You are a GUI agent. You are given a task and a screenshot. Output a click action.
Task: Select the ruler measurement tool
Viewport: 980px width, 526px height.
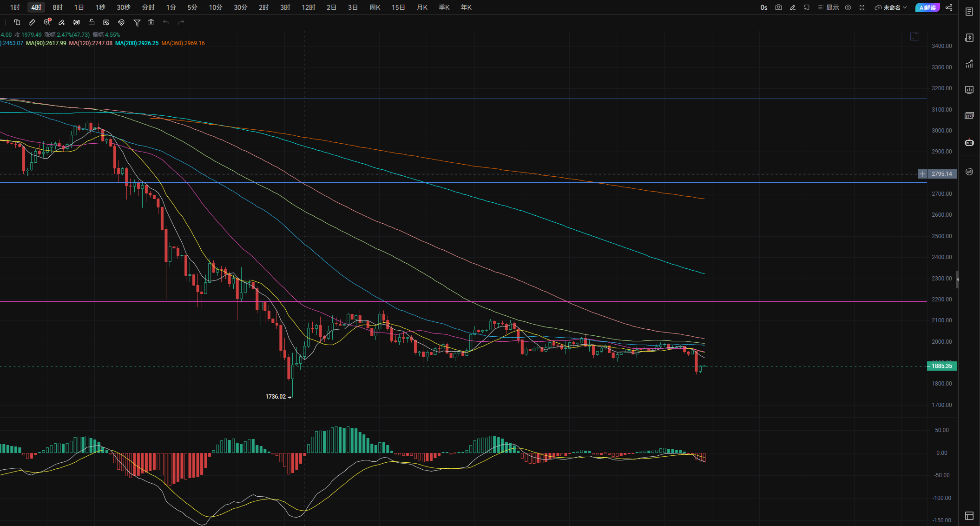click(x=32, y=22)
